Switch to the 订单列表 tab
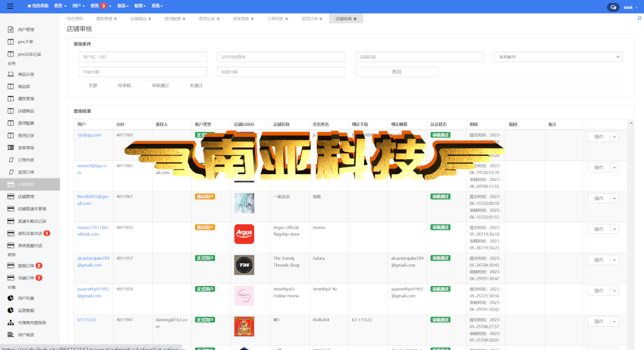644x350 pixels. [x=277, y=19]
